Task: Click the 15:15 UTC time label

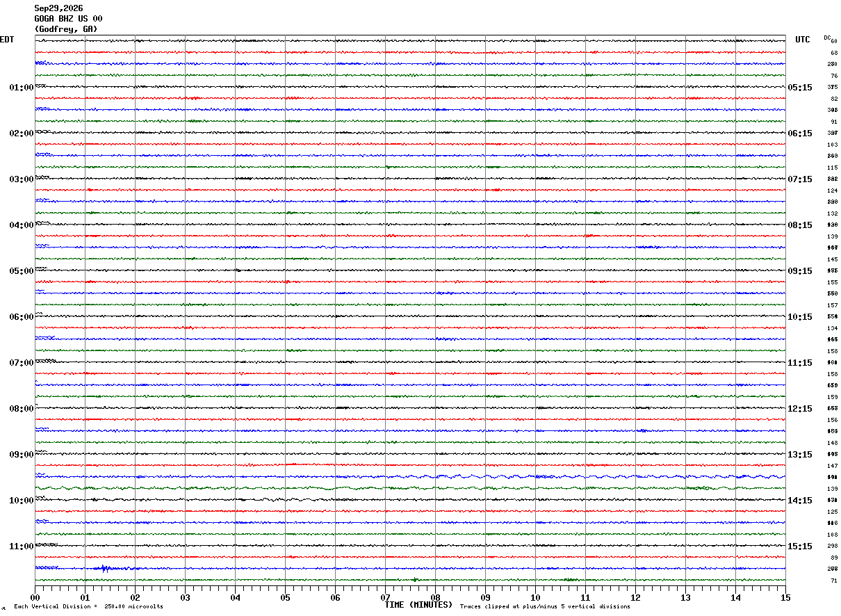Action: [x=799, y=546]
